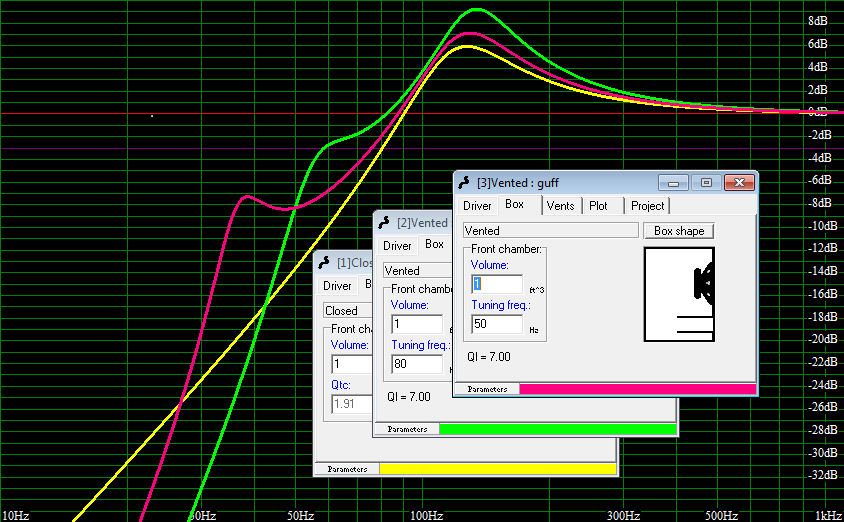Click the yellow curve color bar in [1]Closed window

(x=498, y=469)
